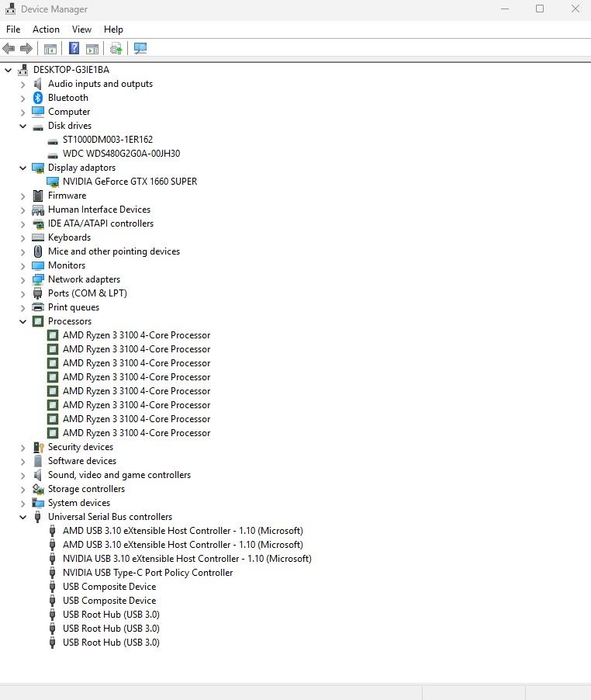Image resolution: width=591 pixels, height=700 pixels.
Task: Click the Update driver toolbar icon
Action: 116,48
